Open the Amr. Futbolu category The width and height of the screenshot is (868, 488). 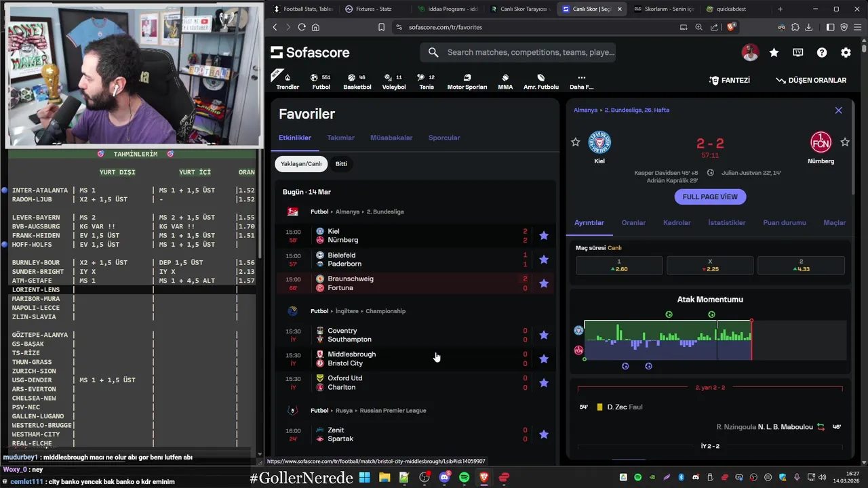[541, 81]
